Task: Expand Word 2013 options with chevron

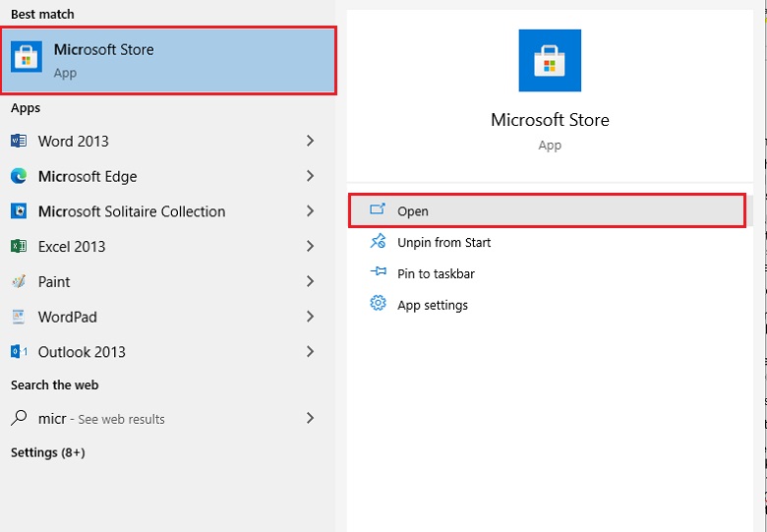Action: click(x=310, y=141)
